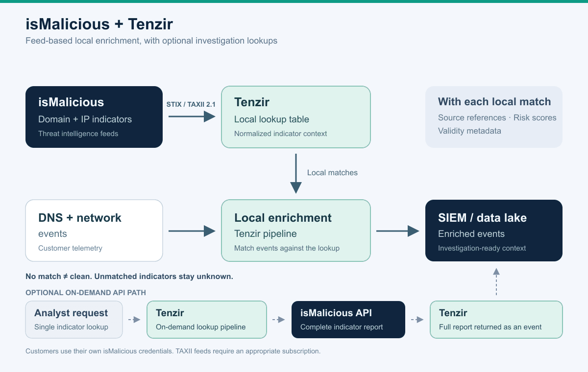The width and height of the screenshot is (588, 372).
Task: Click 'Threat intelligence feeds' caption
Action: (x=78, y=134)
